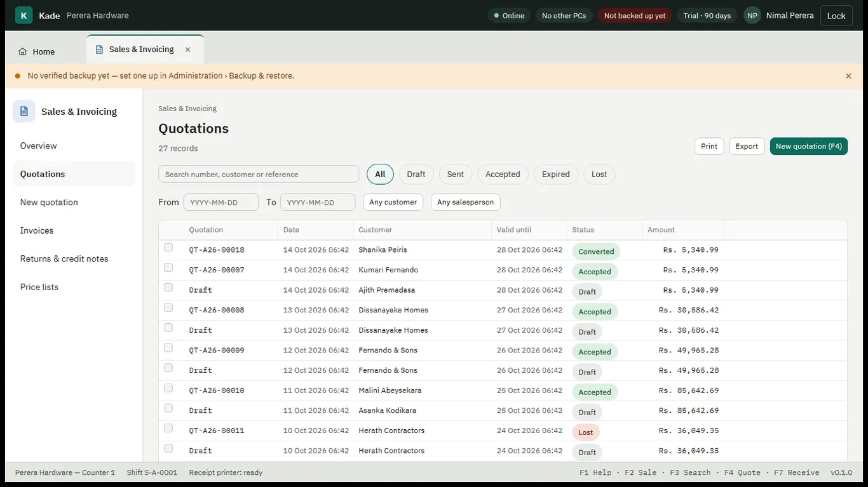Click the Export button
Screen dimensions: 868x487
click(747, 146)
